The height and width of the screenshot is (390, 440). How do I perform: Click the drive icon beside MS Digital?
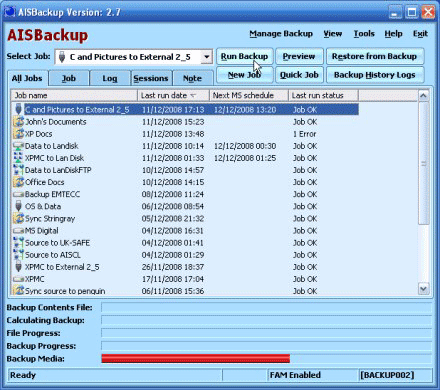coord(18,230)
